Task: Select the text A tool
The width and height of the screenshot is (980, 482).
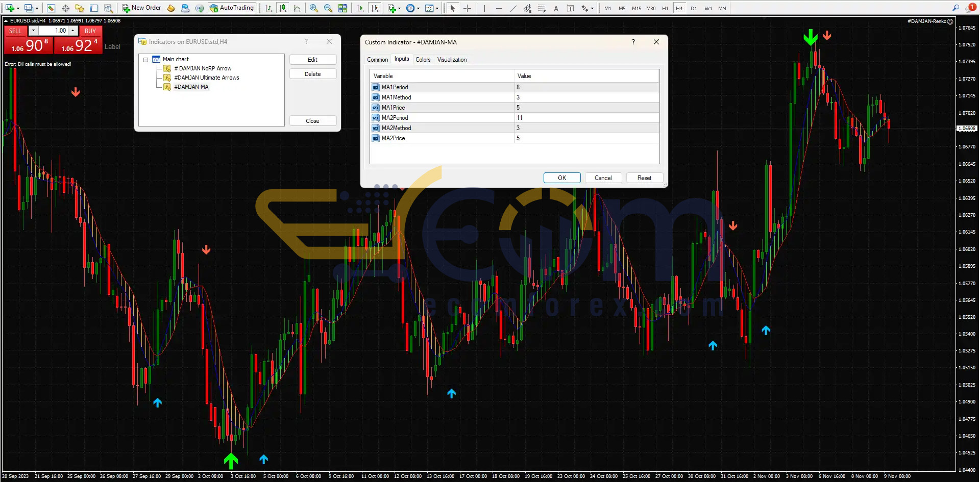Action: [x=556, y=8]
